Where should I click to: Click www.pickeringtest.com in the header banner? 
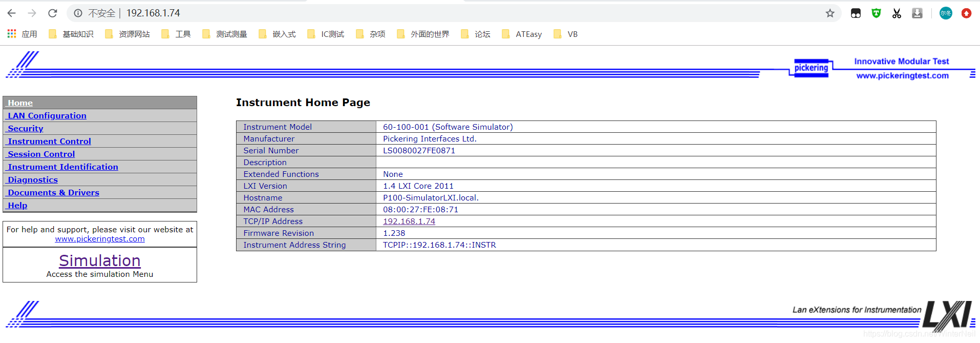point(902,76)
